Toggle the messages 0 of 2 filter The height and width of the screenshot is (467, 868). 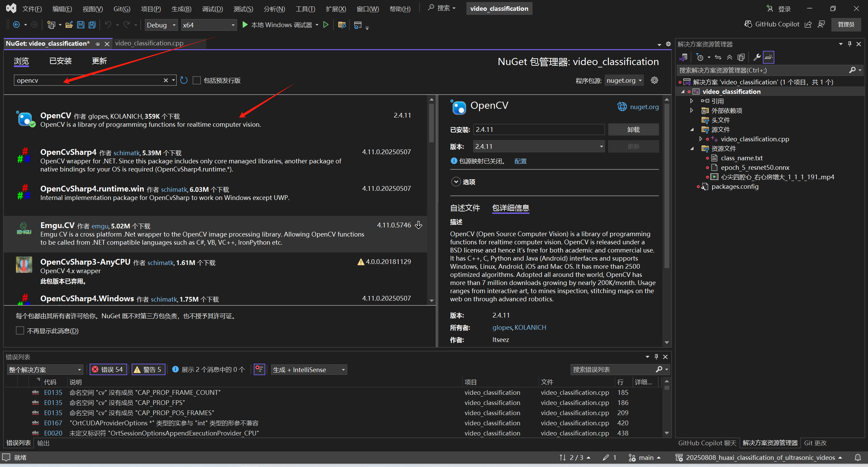(x=208, y=369)
